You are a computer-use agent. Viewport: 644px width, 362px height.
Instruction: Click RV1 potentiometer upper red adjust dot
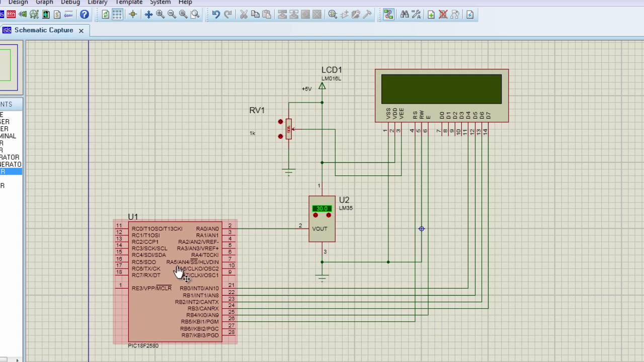point(280,122)
